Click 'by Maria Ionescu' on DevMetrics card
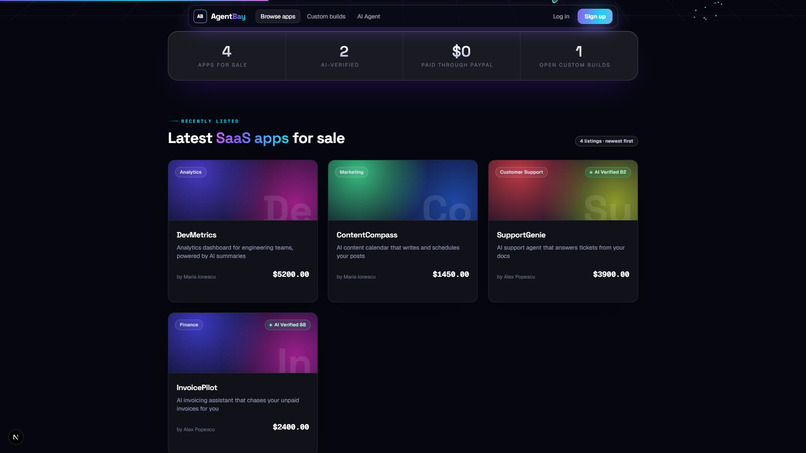 pos(196,277)
